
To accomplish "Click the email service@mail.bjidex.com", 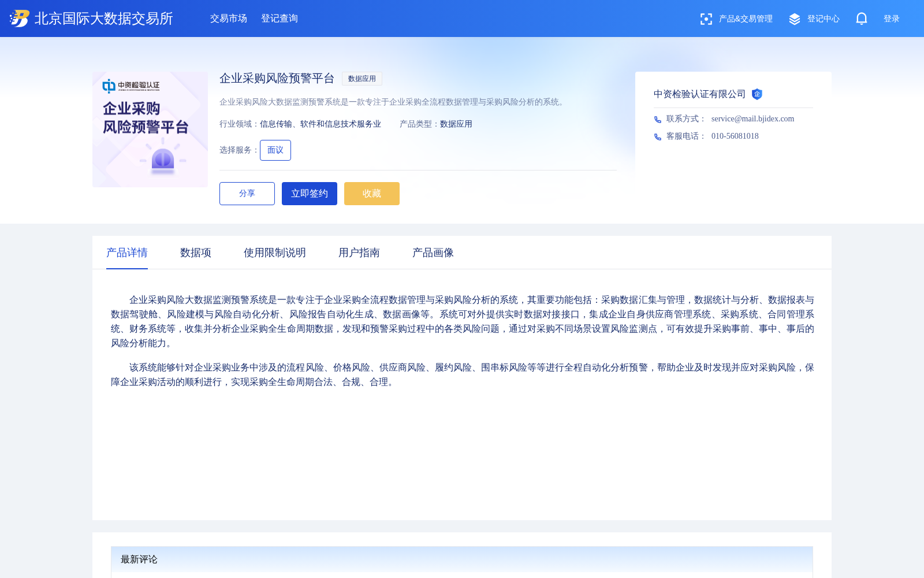I will pos(752,119).
